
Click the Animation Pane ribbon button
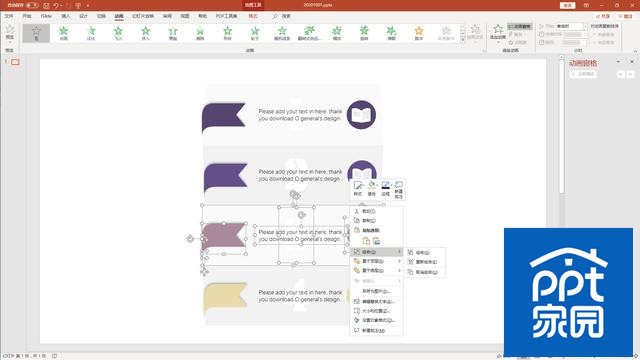tap(520, 26)
